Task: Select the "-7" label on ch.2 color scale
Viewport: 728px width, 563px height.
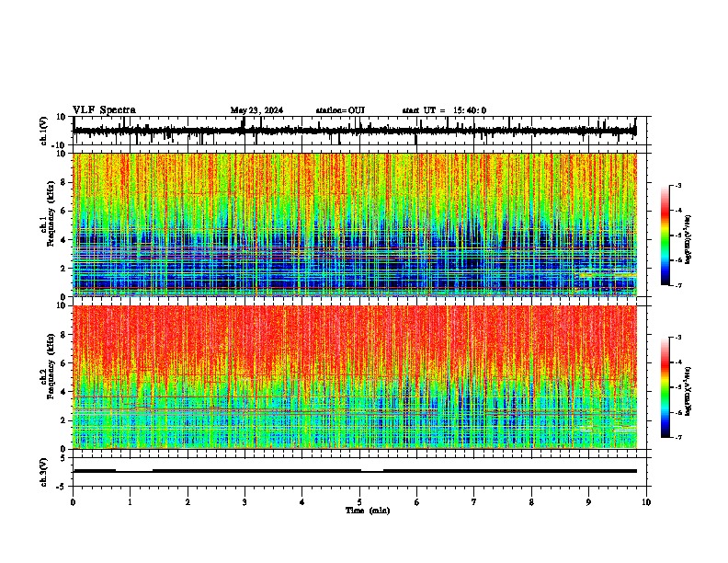Action: click(678, 437)
